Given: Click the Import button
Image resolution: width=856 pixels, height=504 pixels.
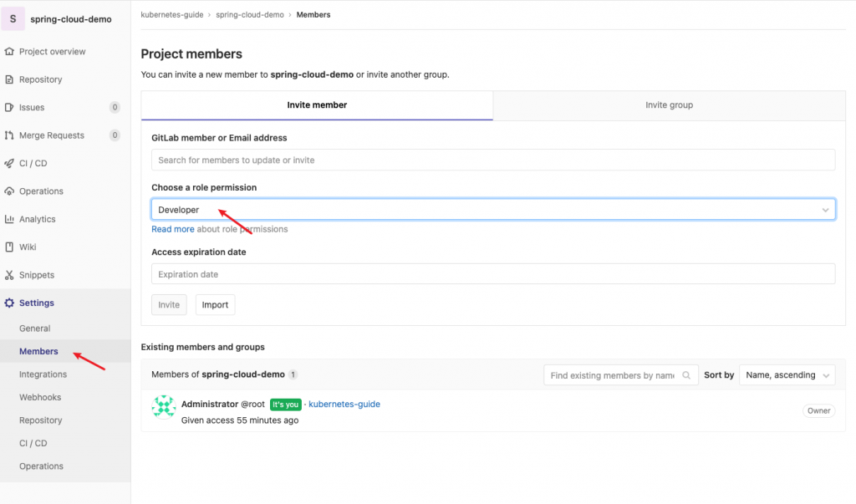Looking at the screenshot, I should 215,305.
